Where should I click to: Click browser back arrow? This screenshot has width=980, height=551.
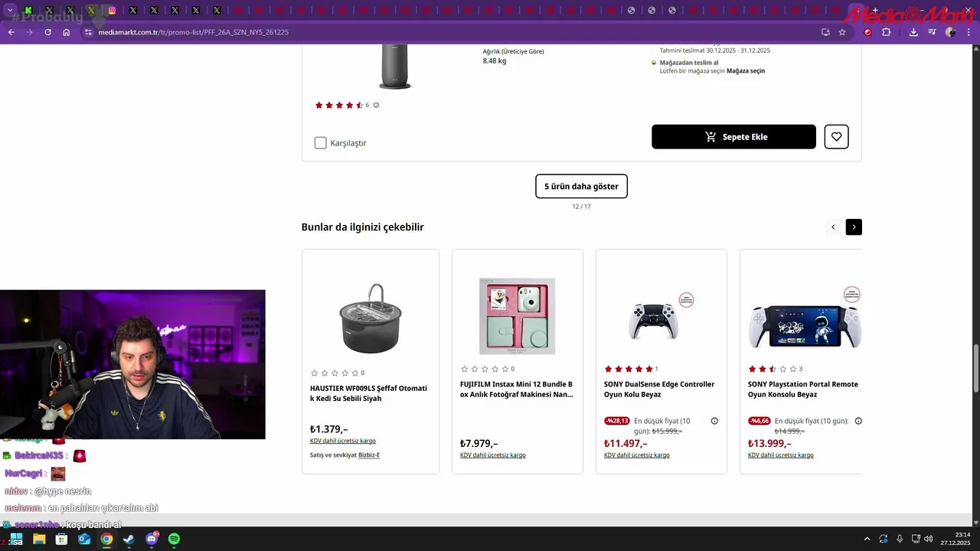(11, 32)
